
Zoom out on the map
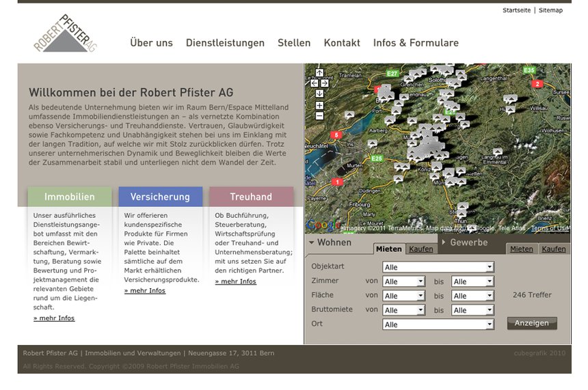[x=319, y=116]
